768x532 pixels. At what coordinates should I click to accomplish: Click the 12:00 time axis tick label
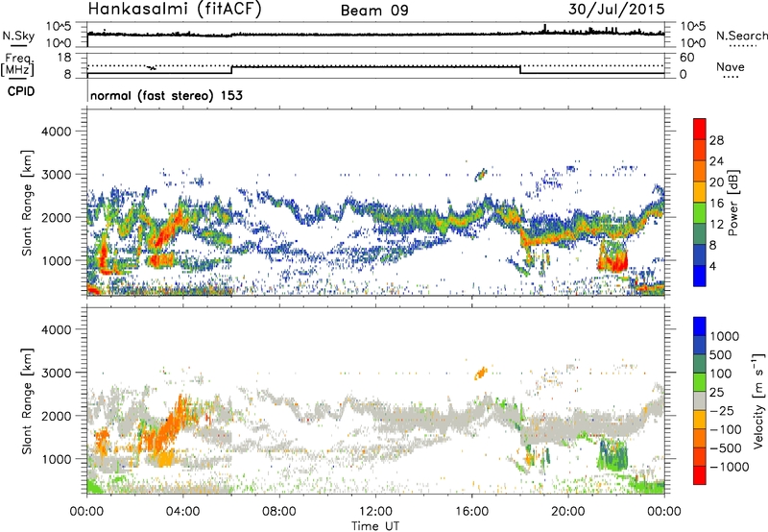pyautogui.click(x=375, y=512)
